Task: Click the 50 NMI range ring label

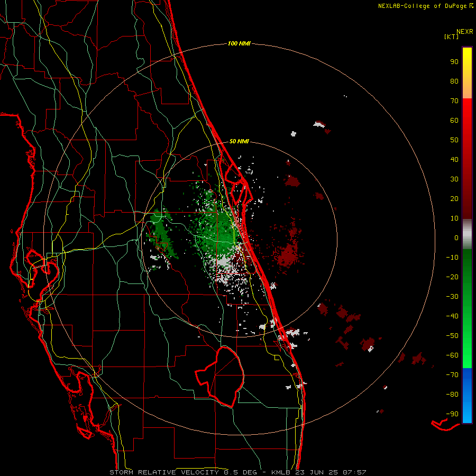Action: pyautogui.click(x=239, y=141)
